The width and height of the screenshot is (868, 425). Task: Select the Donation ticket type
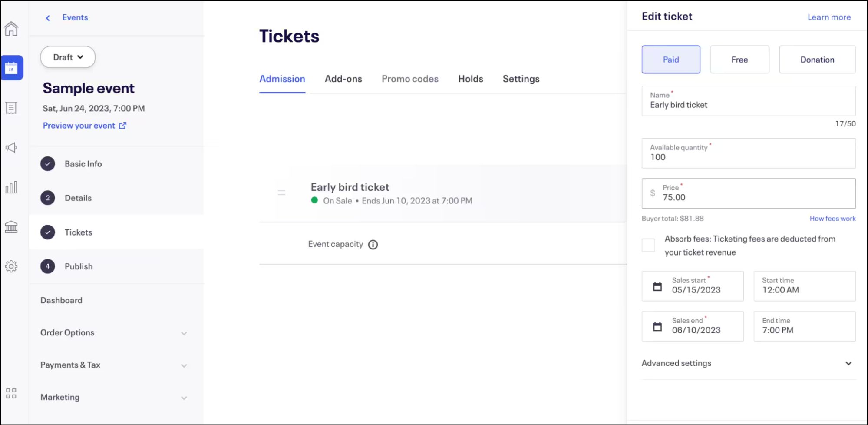pos(817,60)
